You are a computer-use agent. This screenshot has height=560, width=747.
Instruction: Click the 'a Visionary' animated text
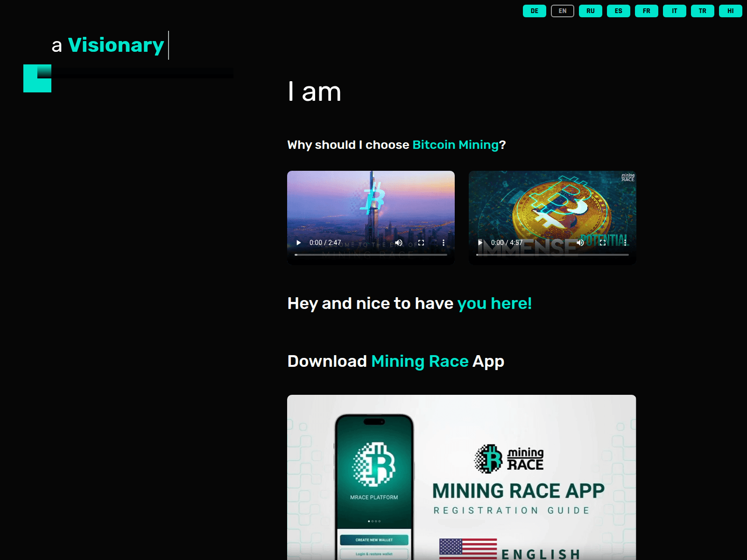point(108,45)
